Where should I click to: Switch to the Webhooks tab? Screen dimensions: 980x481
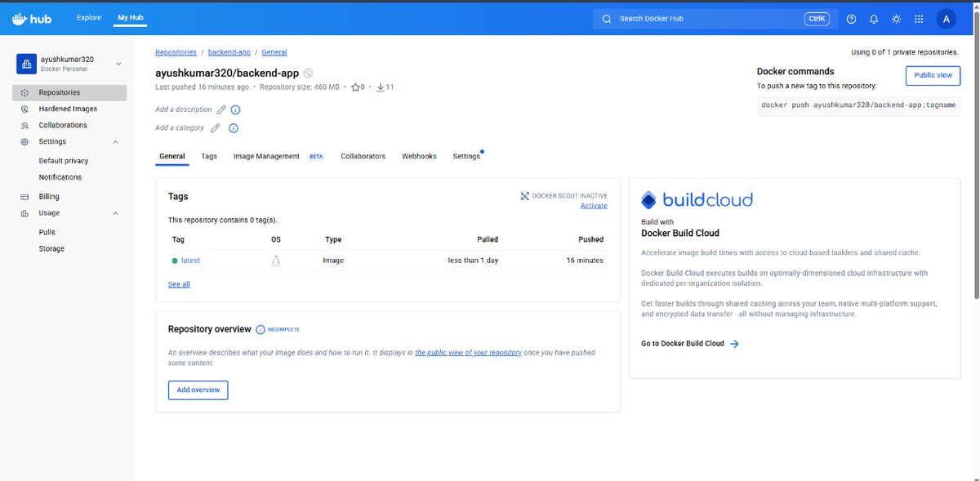click(419, 156)
